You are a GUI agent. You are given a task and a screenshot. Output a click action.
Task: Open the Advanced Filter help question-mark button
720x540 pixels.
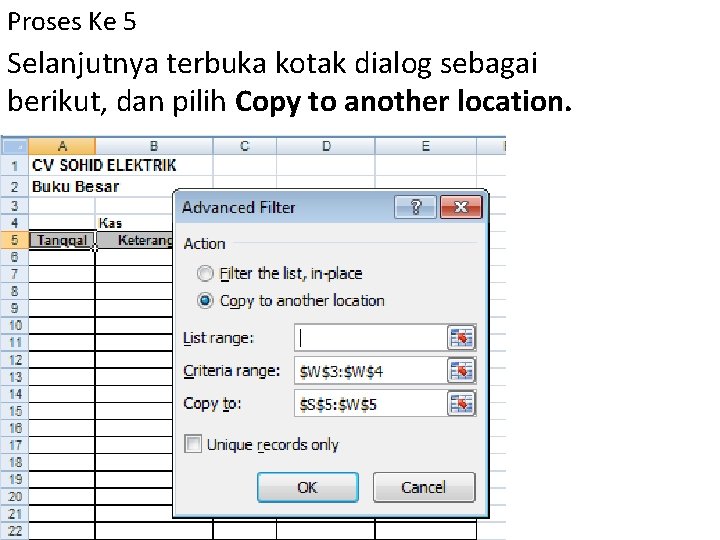(x=415, y=207)
